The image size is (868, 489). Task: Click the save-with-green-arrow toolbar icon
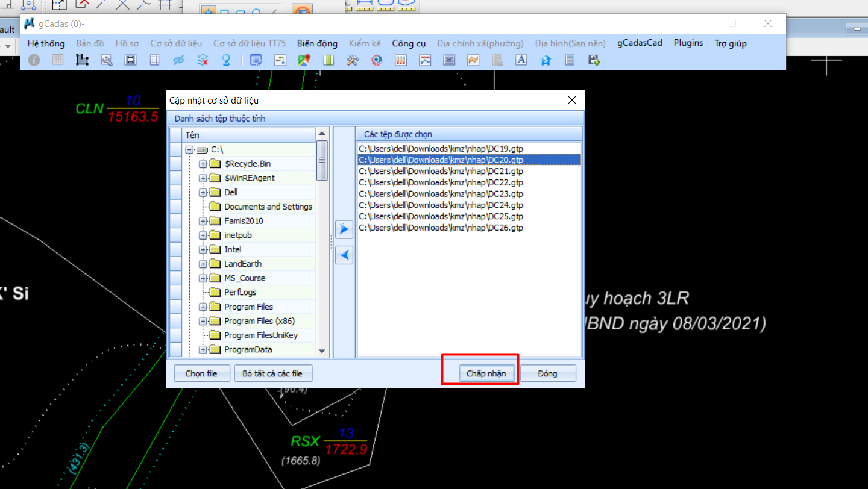pyautogui.click(x=594, y=60)
